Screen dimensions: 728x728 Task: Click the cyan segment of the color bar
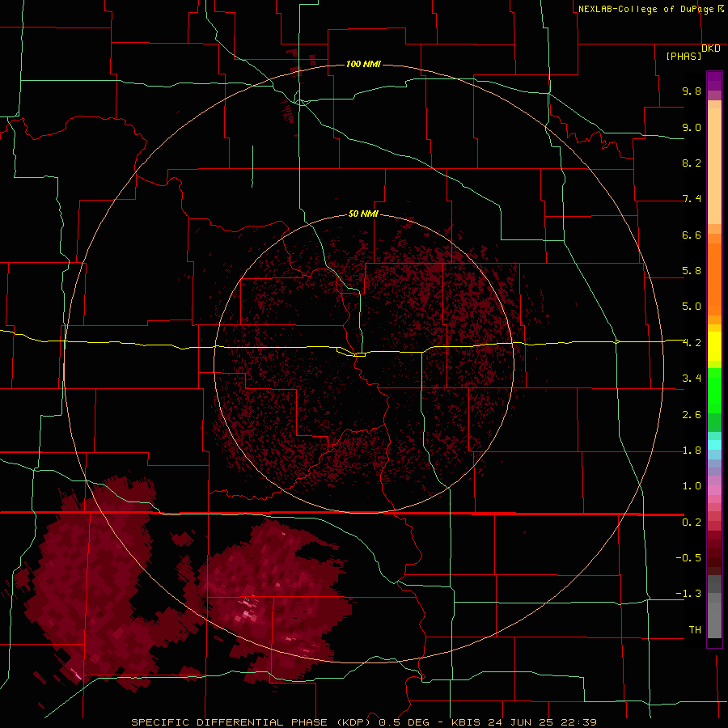[714, 445]
